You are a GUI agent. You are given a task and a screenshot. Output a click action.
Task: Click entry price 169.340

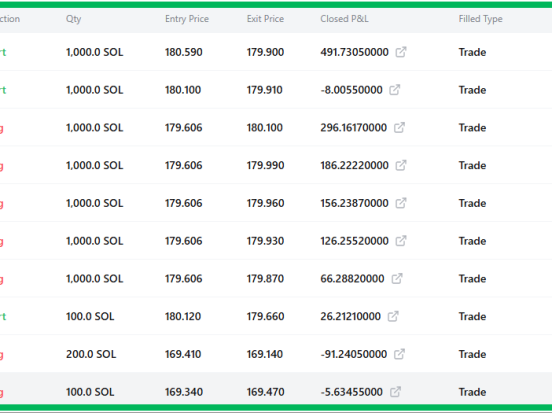click(184, 392)
